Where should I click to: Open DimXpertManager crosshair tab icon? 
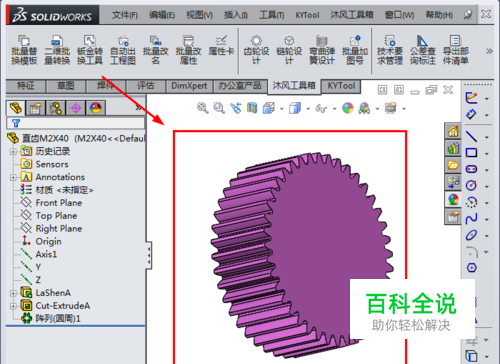pyautogui.click(x=76, y=108)
